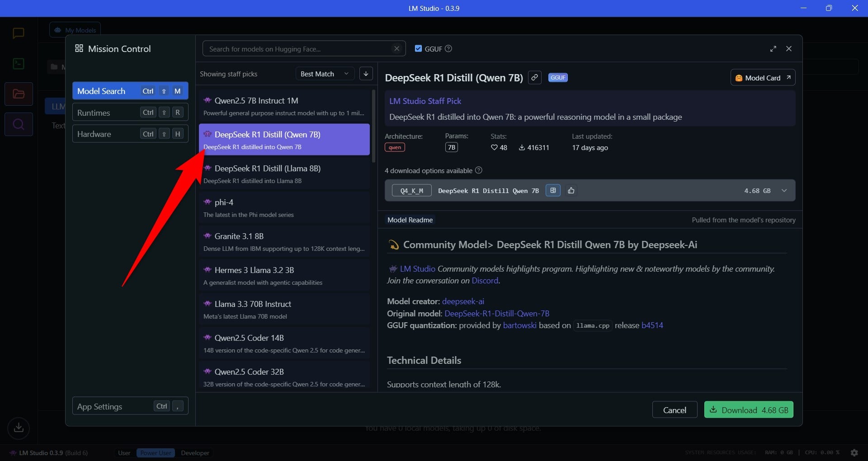This screenshot has width=868, height=461.
Task: Click the downloads count 416311 icon
Action: tap(522, 147)
